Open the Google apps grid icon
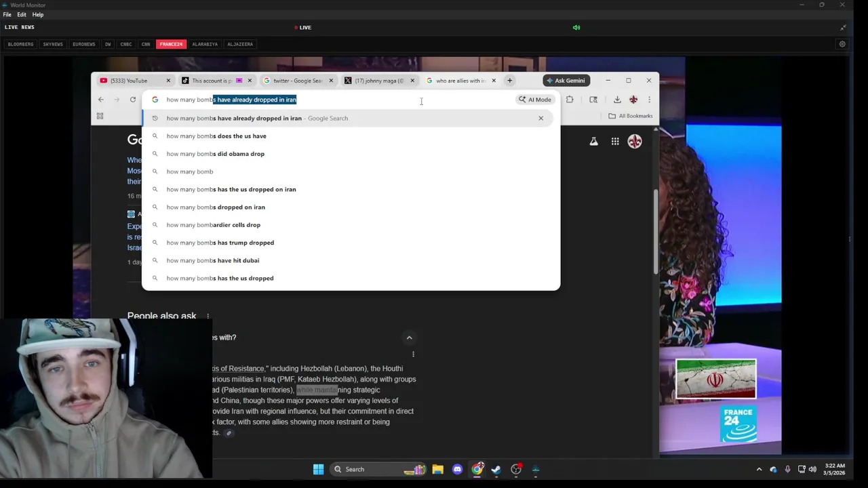Image resolution: width=868 pixels, height=488 pixels. coord(615,141)
